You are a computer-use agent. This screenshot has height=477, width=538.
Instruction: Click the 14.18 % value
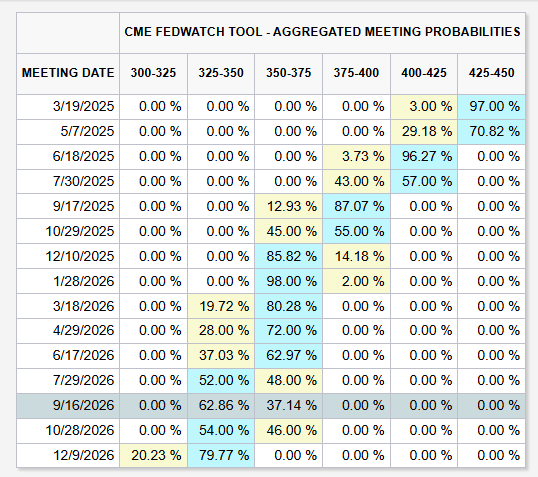(x=356, y=256)
